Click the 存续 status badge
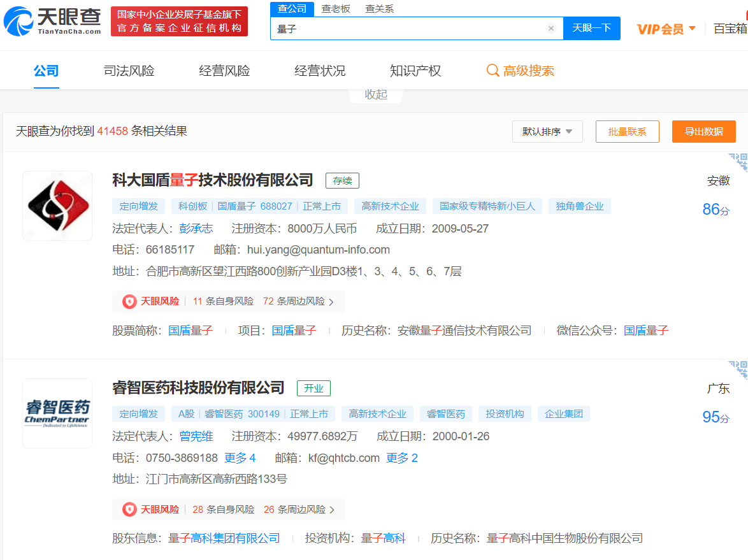Screen dimensions: 748x560 (x=342, y=181)
